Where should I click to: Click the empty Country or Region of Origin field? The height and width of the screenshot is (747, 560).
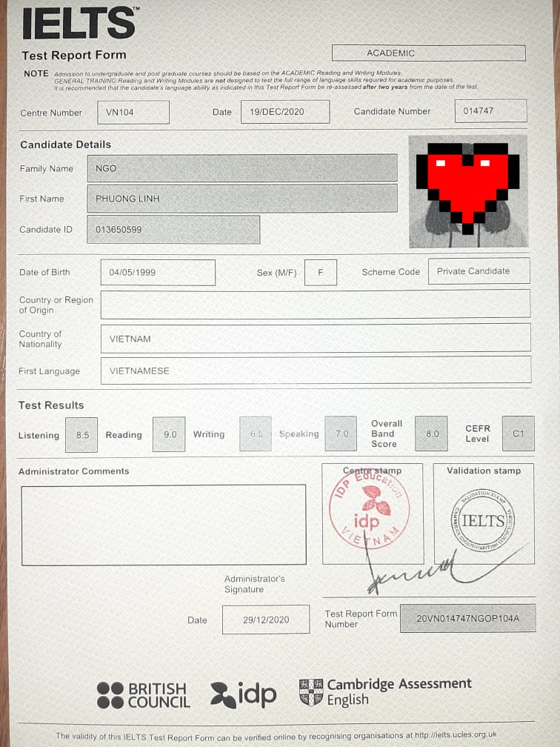316,304
